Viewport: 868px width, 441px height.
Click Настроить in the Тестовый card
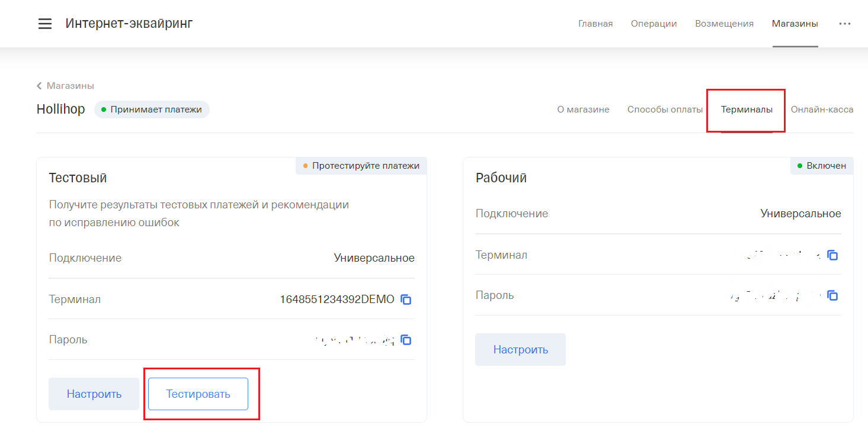94,394
